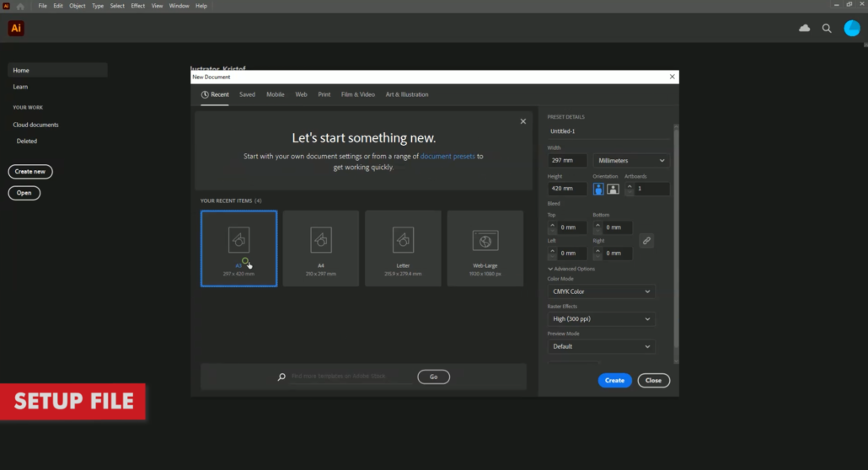Open the Window menu
Screen dimensions: 868x470
tap(179, 6)
